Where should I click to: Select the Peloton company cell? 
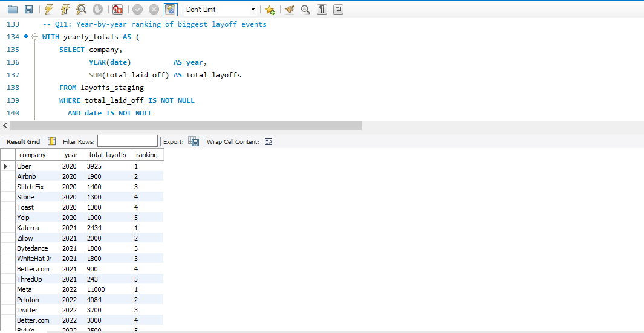coord(37,300)
